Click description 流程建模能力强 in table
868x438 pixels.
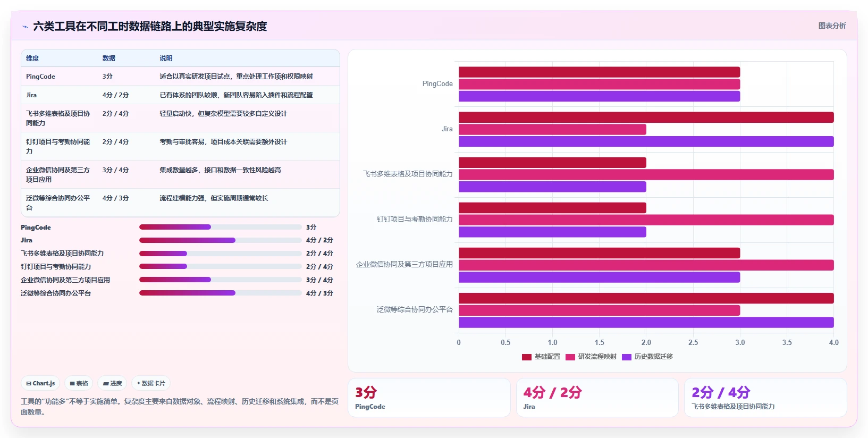tap(214, 198)
